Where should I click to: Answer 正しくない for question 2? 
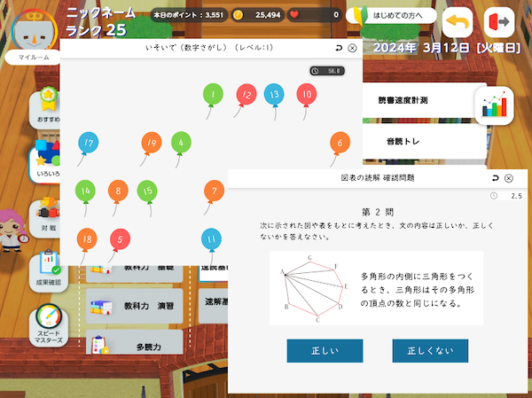point(430,351)
